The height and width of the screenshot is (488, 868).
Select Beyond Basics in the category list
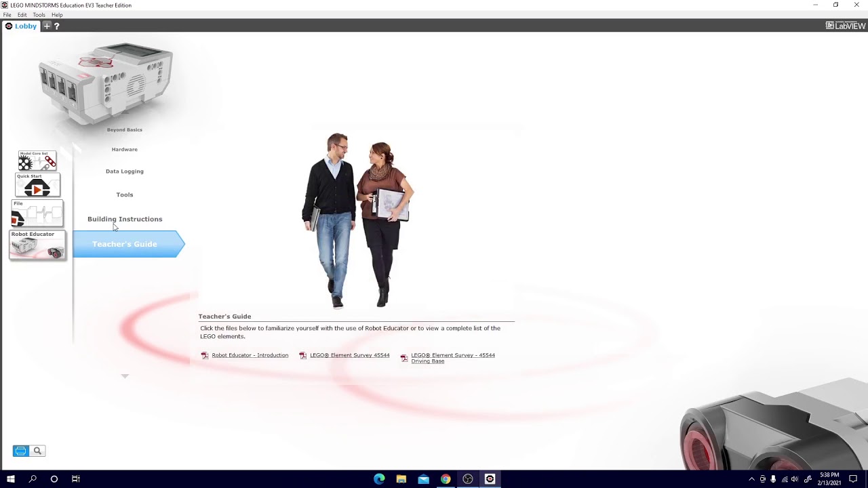(125, 129)
